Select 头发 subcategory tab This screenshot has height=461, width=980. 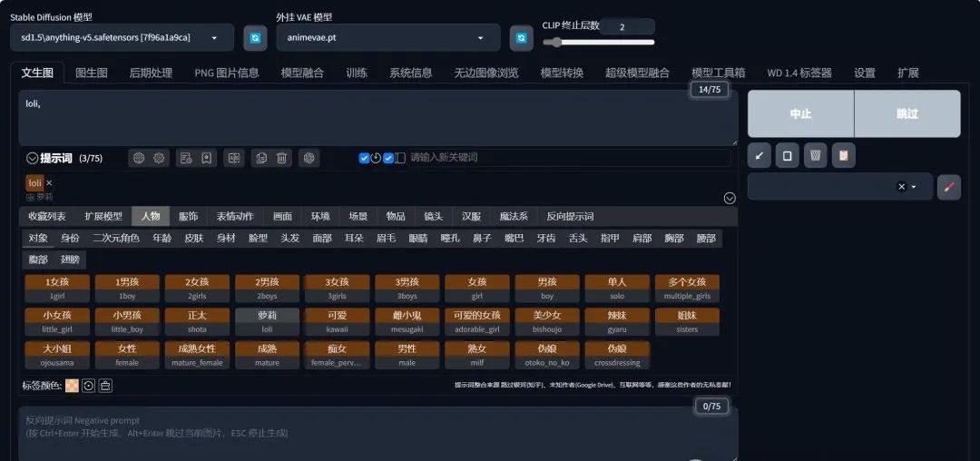pyautogui.click(x=290, y=238)
